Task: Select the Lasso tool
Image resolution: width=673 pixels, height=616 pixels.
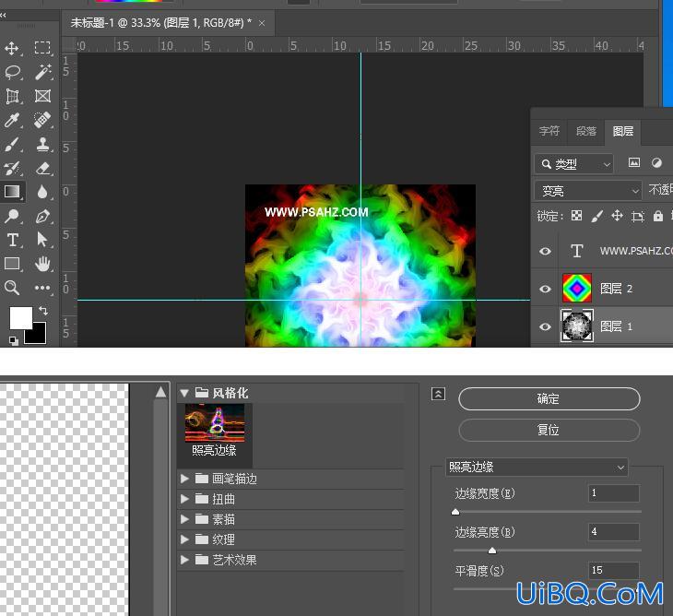Action: [x=13, y=72]
